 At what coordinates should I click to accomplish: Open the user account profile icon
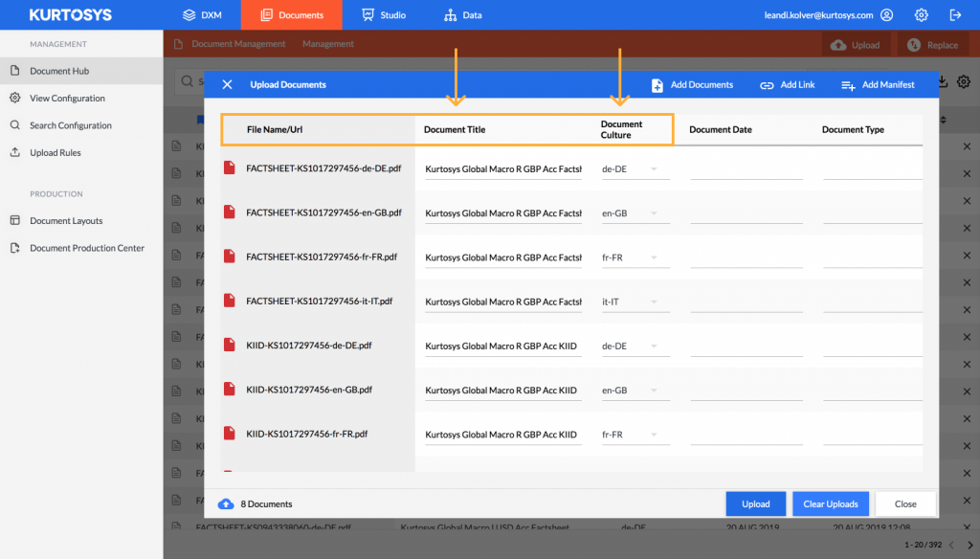pos(887,15)
